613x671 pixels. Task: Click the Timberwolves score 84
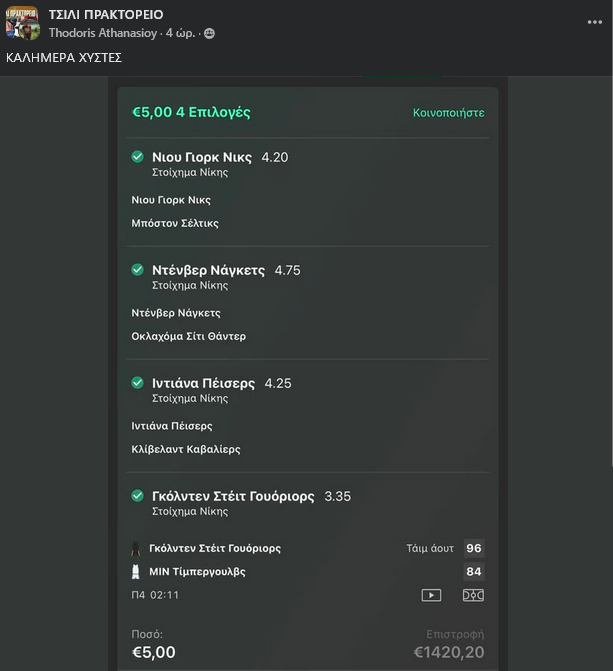click(474, 572)
